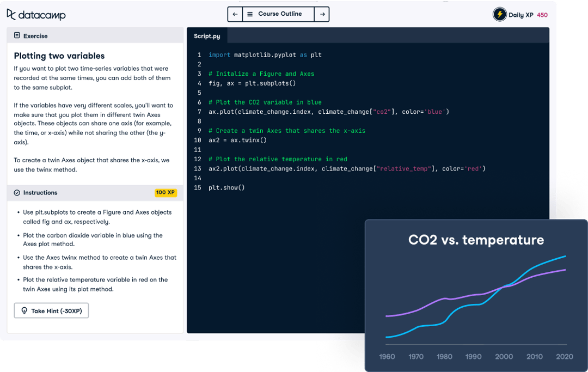
Task: Advance to next exercise with right arrow
Action: [322, 14]
